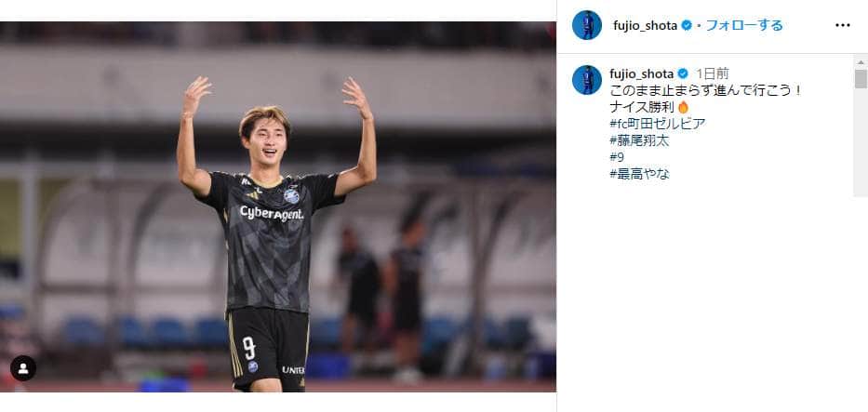This screenshot has height=412, width=868.
Task: Open the three-dot more options menu
Action: (842, 25)
